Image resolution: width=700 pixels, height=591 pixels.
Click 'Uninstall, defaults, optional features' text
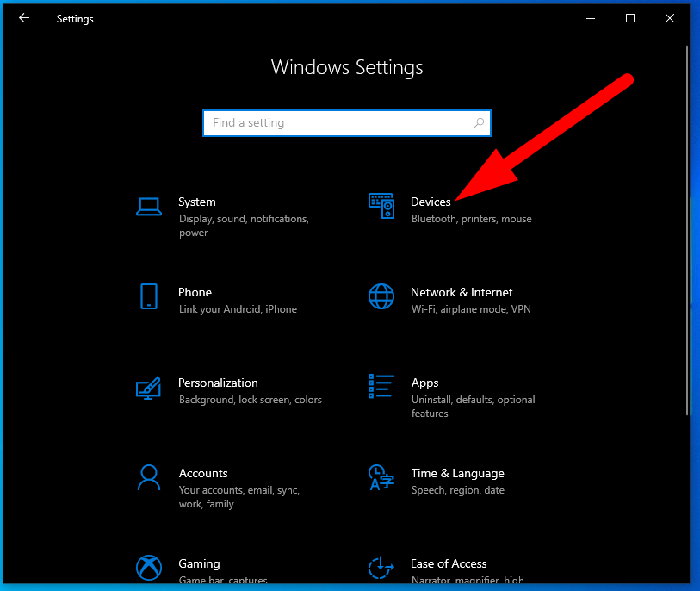[x=473, y=407]
